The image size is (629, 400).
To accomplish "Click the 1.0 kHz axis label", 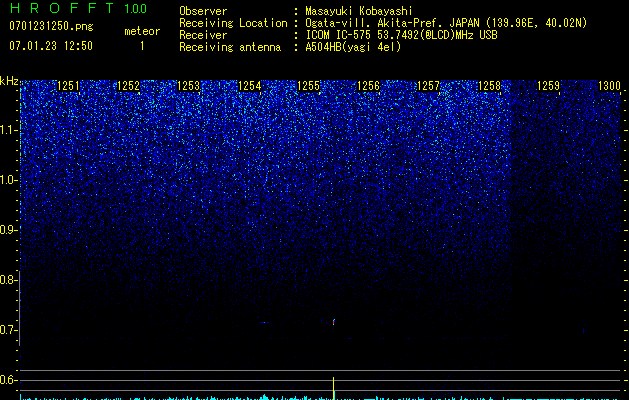I will 8,180.
